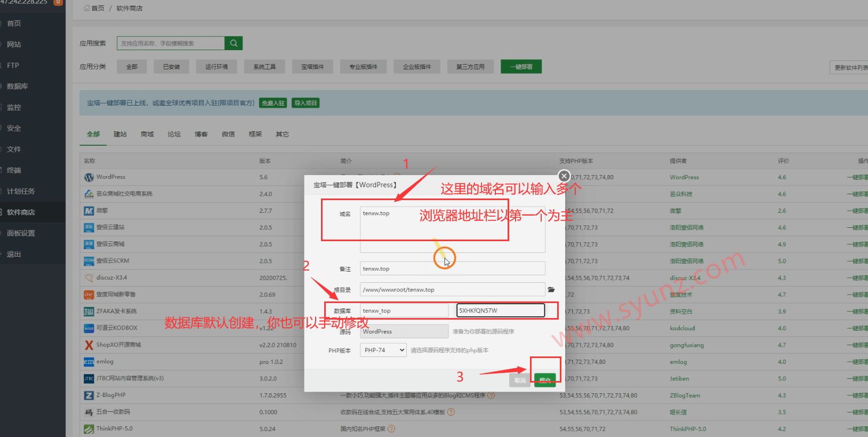Click the discuz-X3.4 app icon

point(89,278)
